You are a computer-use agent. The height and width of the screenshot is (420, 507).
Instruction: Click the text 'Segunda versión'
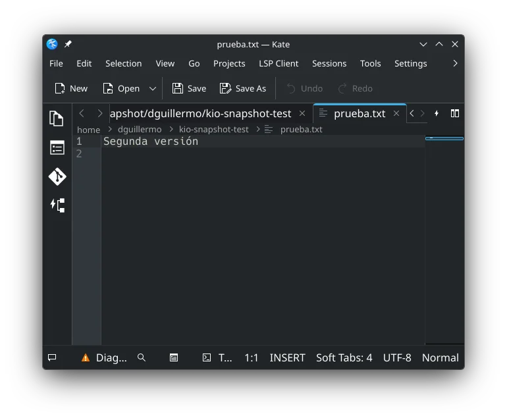pos(151,142)
